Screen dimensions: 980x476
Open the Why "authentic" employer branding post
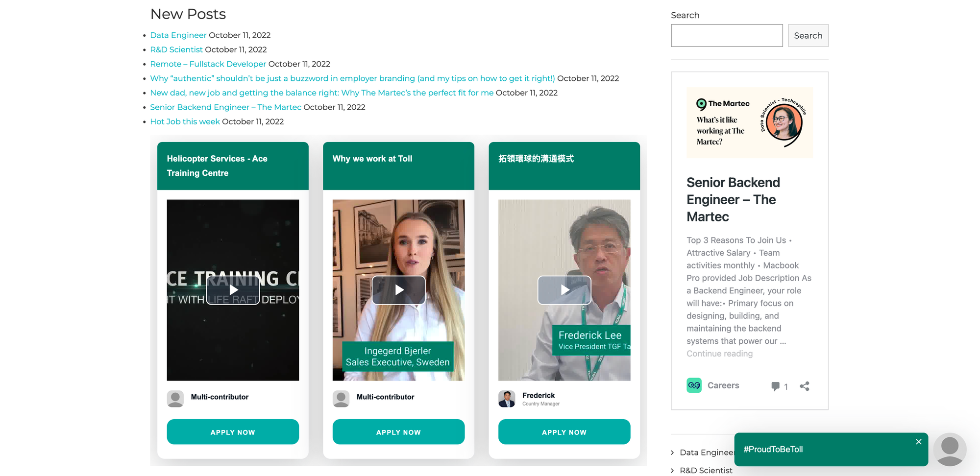coord(352,78)
